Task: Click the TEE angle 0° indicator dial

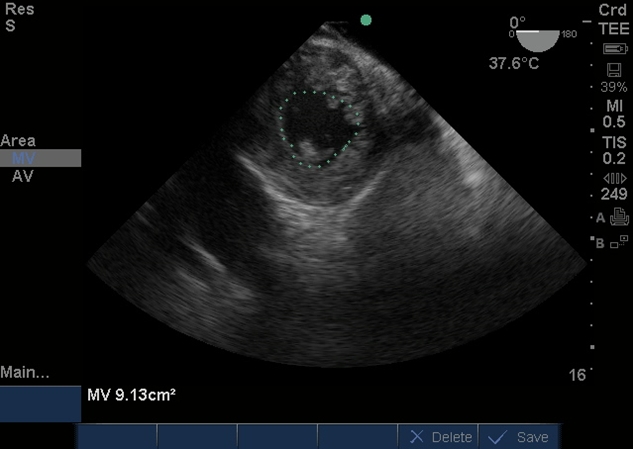Action: pos(538,40)
